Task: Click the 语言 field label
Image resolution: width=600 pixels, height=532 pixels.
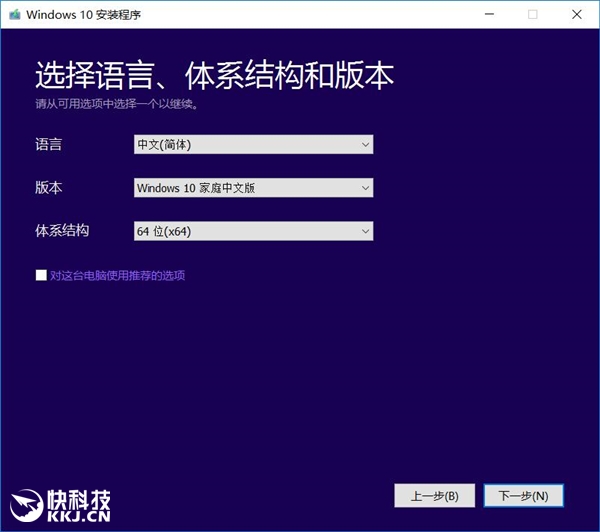Action: tap(48, 144)
